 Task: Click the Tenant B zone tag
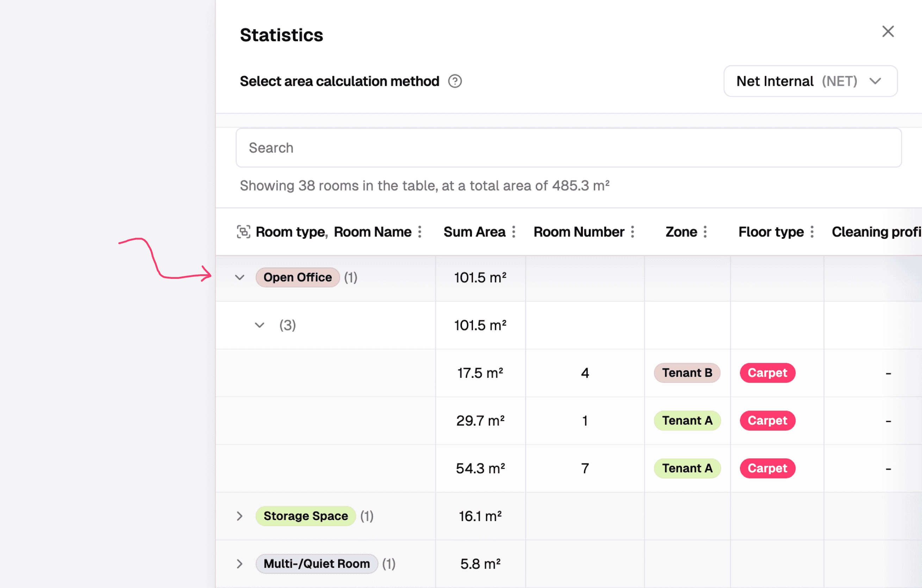tap(687, 373)
